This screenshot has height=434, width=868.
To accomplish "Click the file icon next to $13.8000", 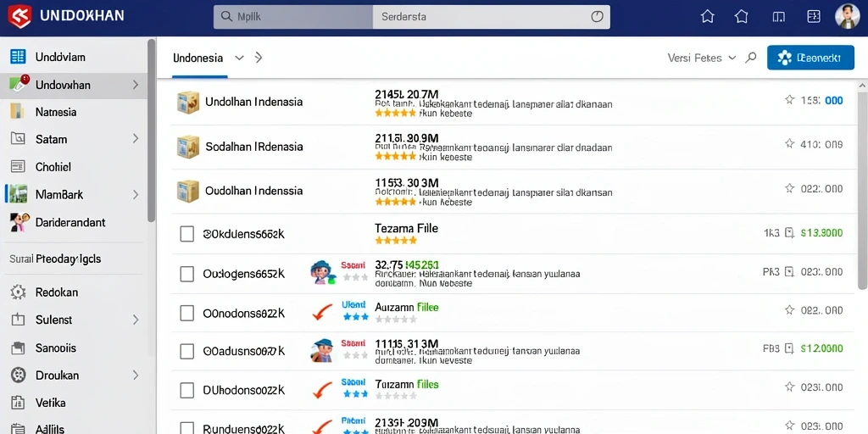I will [x=790, y=233].
